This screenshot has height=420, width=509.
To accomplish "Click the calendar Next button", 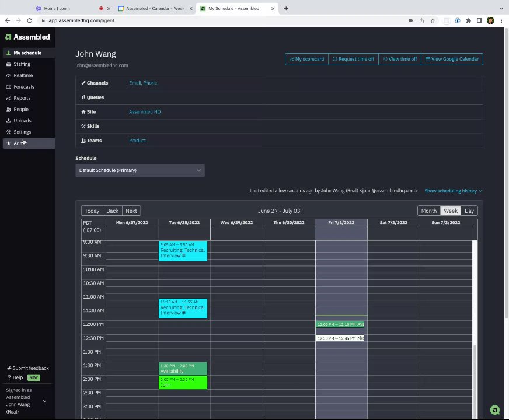I will [131, 211].
